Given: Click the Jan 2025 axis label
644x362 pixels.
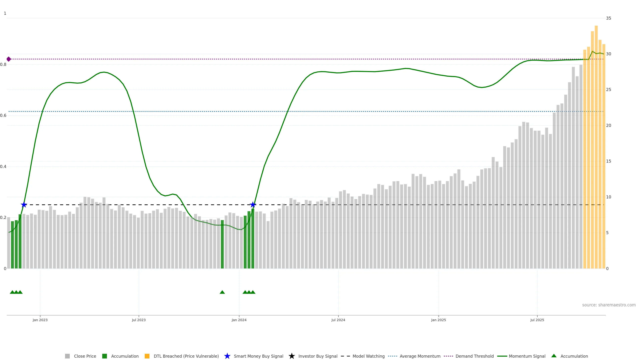Looking at the screenshot, I should pos(438,320).
